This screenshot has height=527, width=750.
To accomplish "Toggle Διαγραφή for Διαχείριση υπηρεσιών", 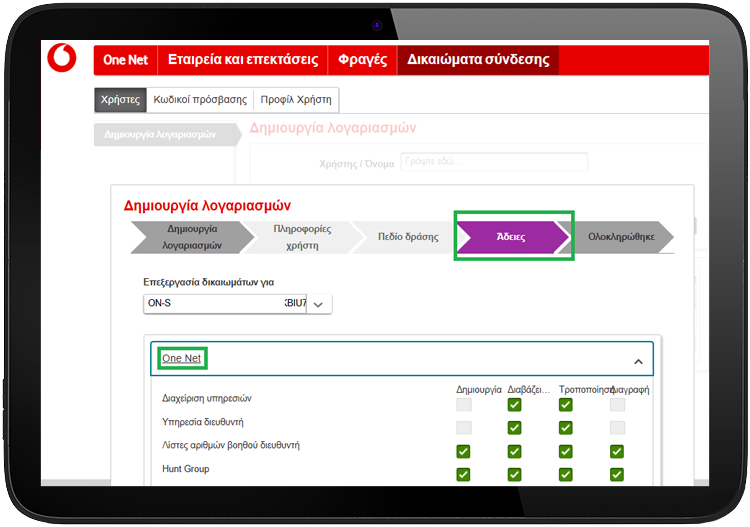I will 617,405.
